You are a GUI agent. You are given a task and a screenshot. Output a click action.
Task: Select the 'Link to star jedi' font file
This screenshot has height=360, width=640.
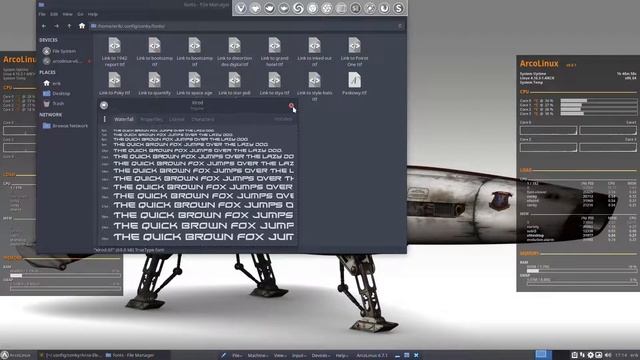click(234, 84)
